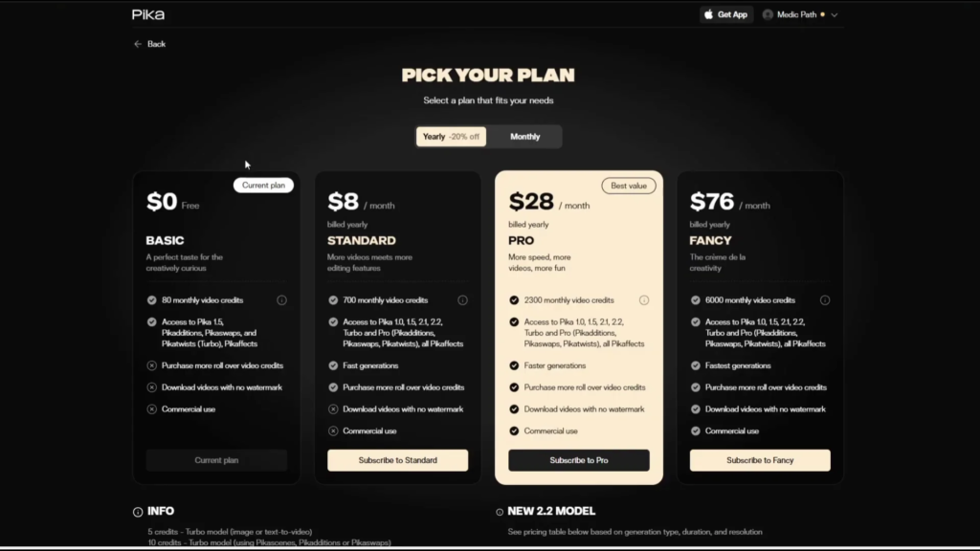This screenshot has width=980, height=551.
Task: Expand the Medic Path account dropdown chevron
Action: (835, 15)
